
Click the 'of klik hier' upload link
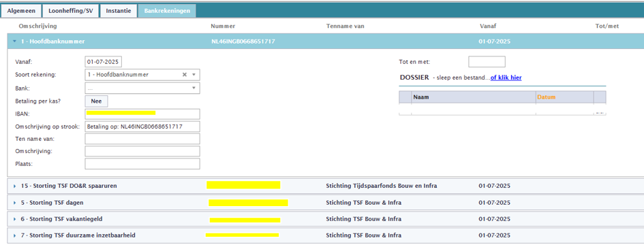click(506, 78)
